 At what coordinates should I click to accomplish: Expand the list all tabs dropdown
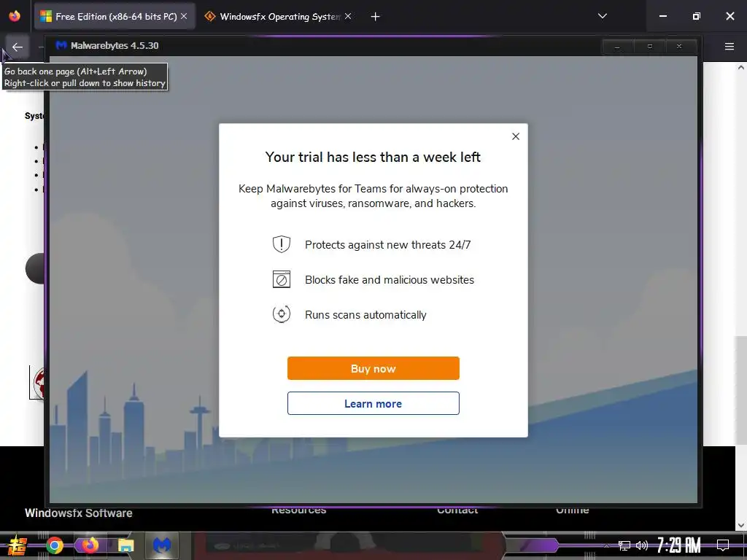603,16
